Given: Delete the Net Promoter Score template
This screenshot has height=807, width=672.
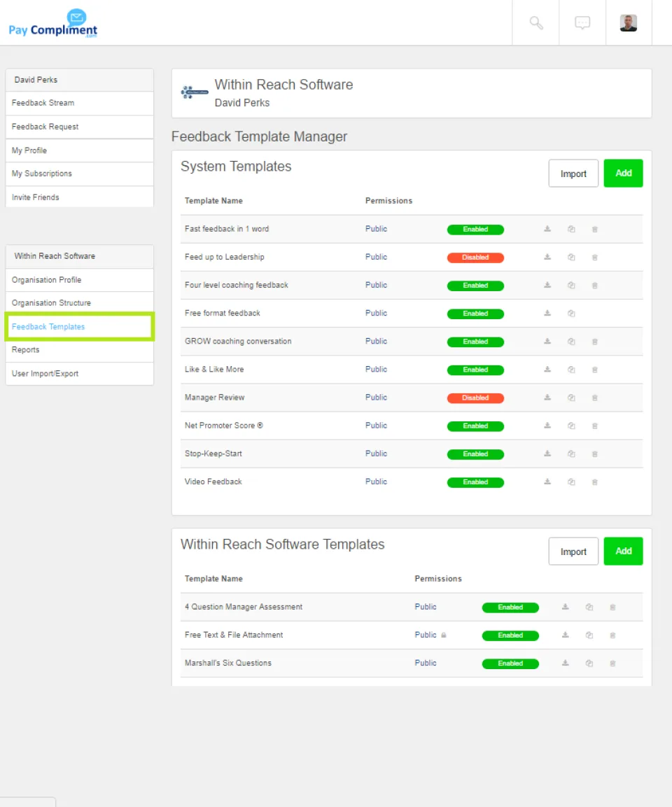Looking at the screenshot, I should 595,426.
